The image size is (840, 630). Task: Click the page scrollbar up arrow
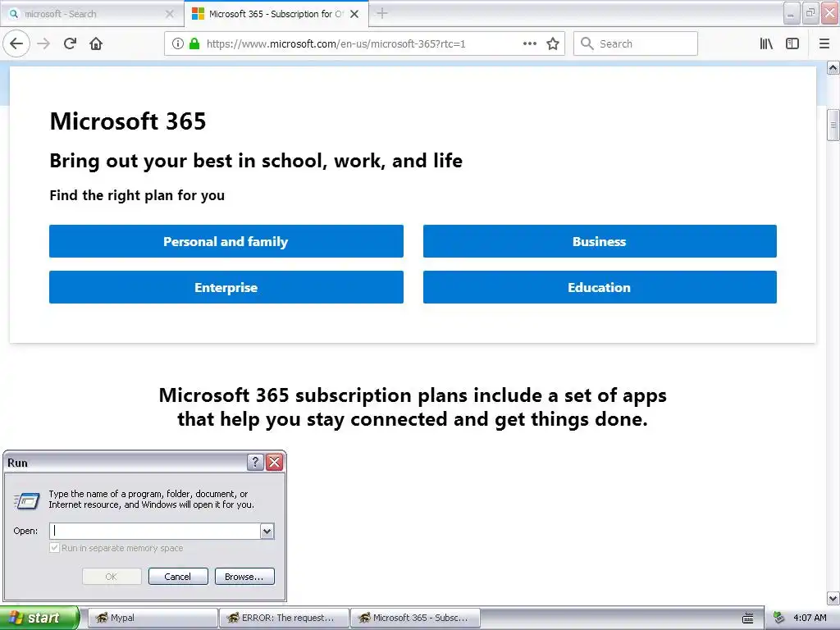(833, 67)
